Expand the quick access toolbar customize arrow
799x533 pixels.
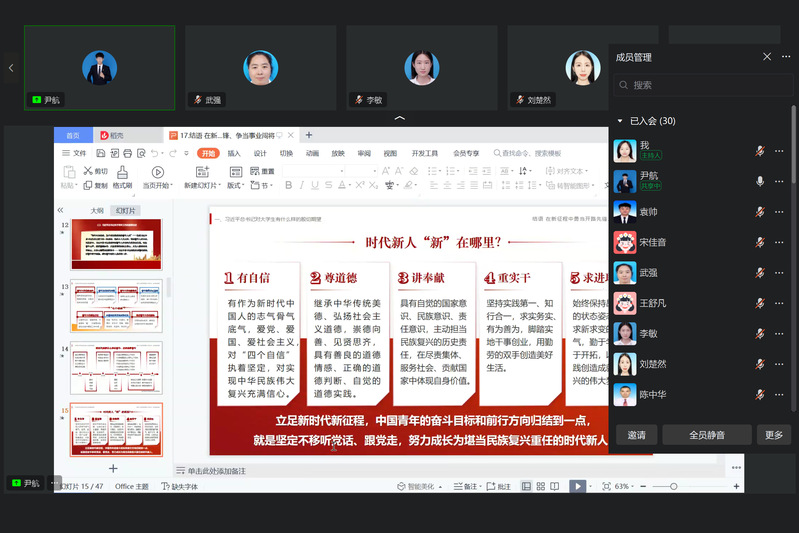[187, 153]
